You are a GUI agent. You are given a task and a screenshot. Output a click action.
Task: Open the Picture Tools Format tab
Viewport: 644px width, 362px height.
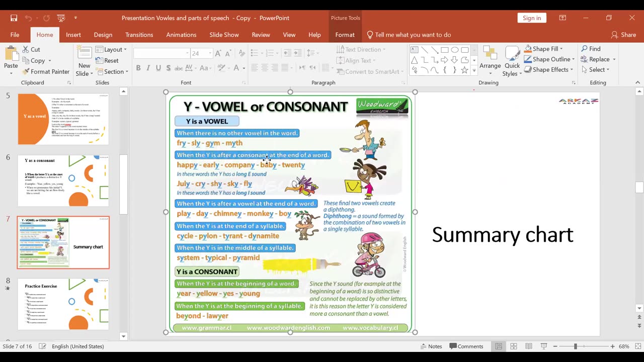(345, 35)
